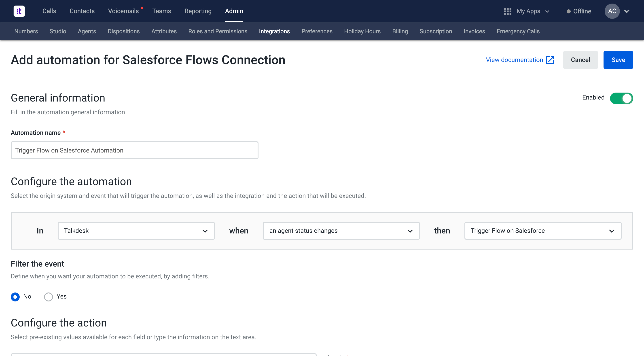Open Voicemails tab
This screenshot has height=356, width=644.
pyautogui.click(x=123, y=11)
